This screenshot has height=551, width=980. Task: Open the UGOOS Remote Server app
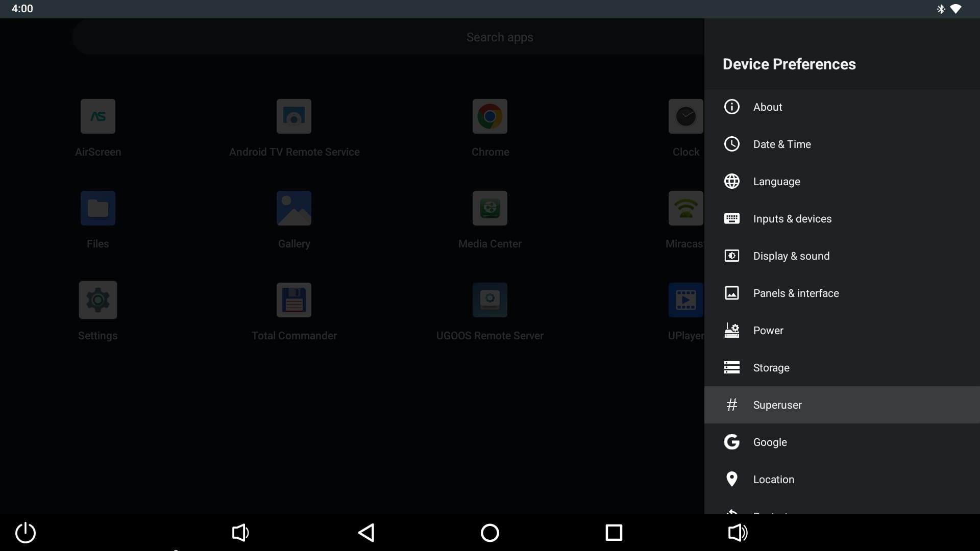(x=489, y=300)
